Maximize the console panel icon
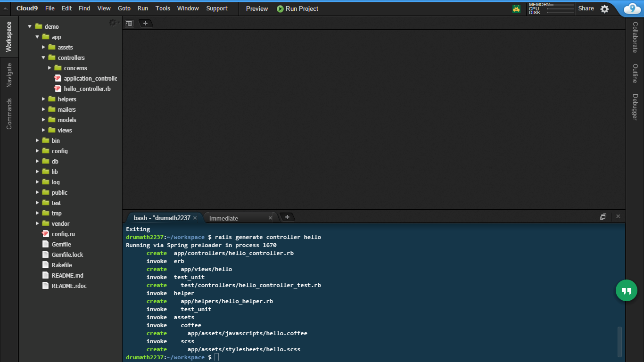 pyautogui.click(x=603, y=216)
